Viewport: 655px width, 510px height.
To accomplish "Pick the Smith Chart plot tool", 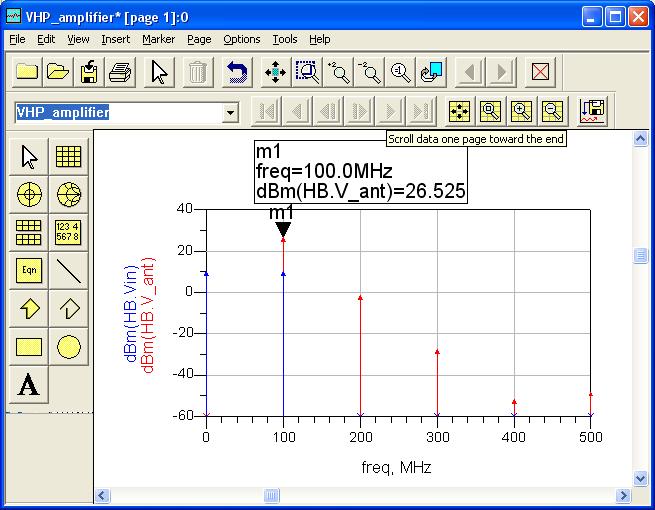I will 68,194.
